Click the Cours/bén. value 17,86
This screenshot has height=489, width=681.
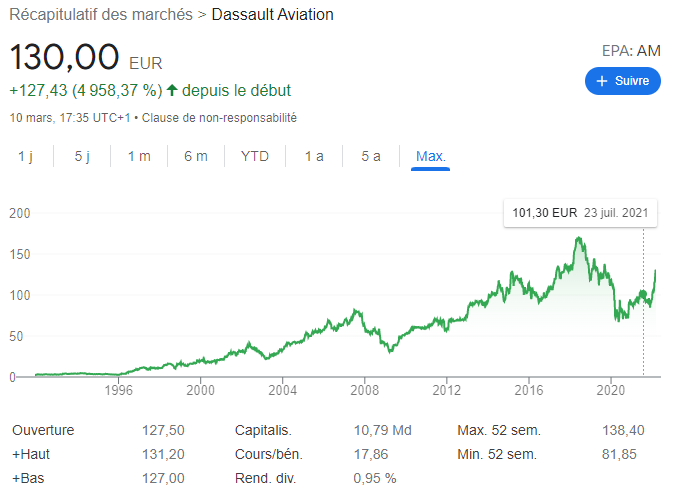click(370, 454)
